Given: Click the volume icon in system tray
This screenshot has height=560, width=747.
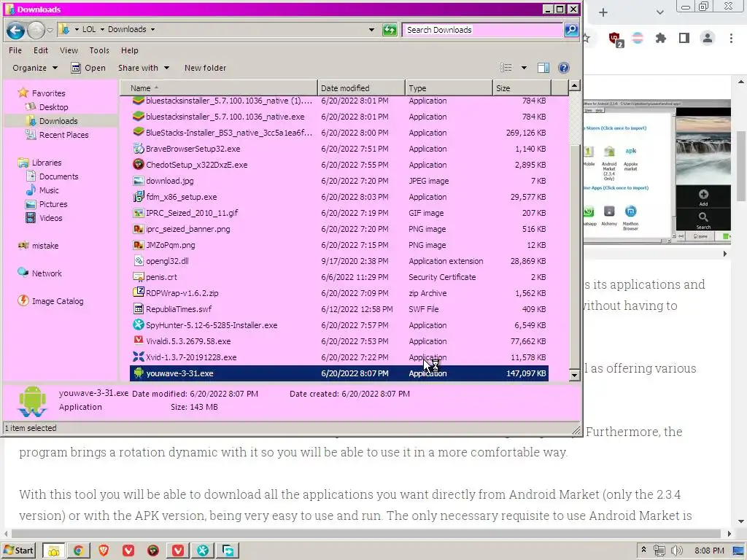Looking at the screenshot, I should (x=676, y=551).
